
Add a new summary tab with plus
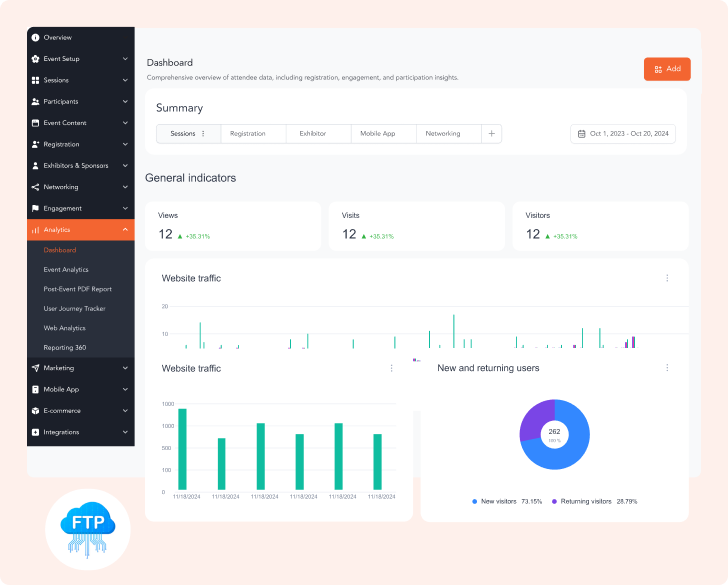pyautogui.click(x=491, y=133)
